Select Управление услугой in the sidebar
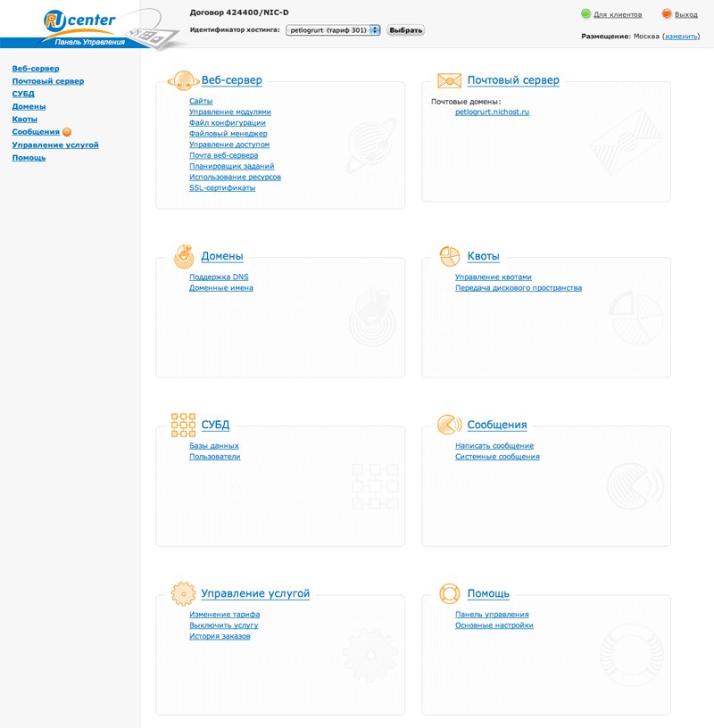 [x=55, y=145]
